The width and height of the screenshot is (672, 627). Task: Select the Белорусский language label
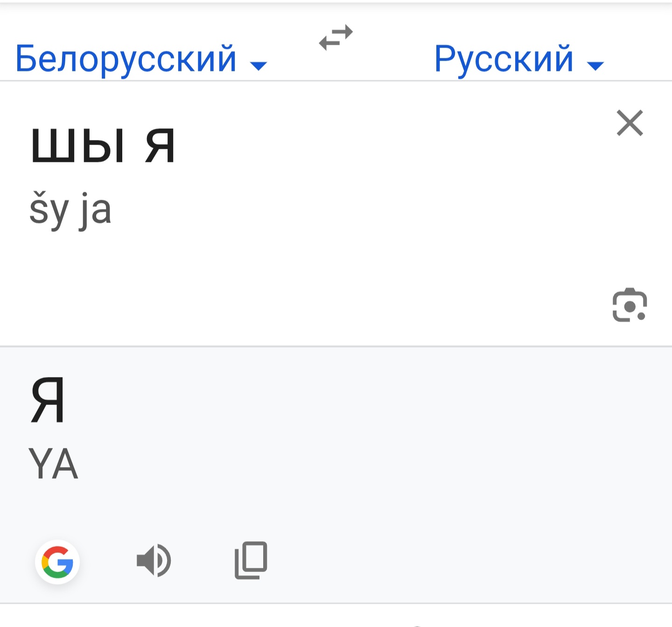click(x=125, y=59)
